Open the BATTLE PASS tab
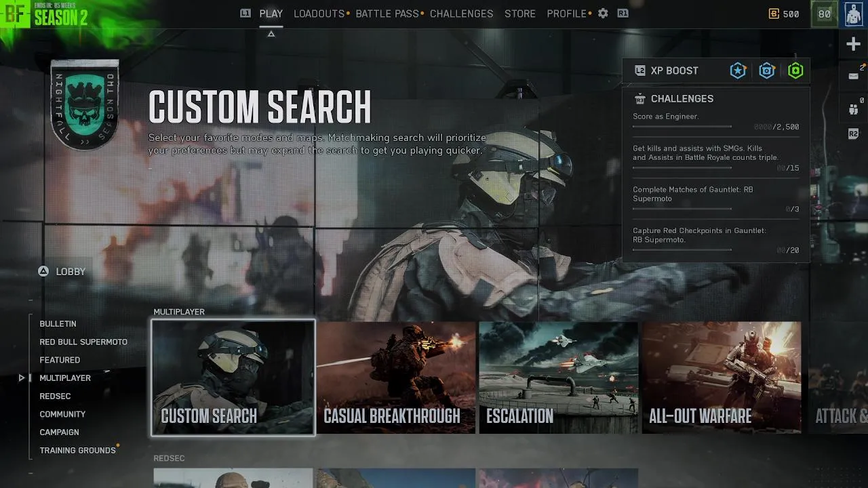 coord(387,14)
